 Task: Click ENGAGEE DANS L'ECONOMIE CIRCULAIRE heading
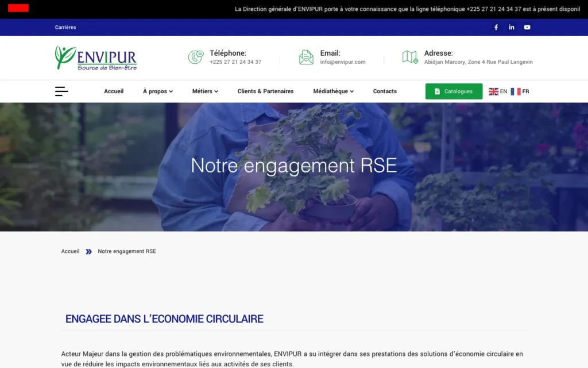[x=164, y=319]
